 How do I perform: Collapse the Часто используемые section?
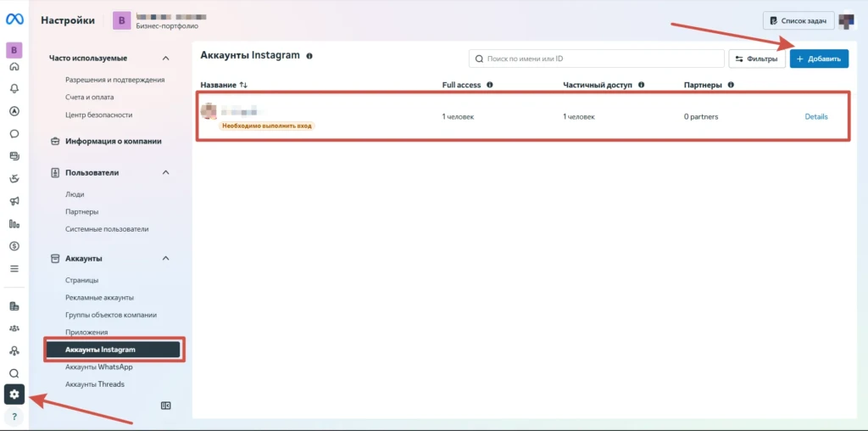(x=165, y=59)
